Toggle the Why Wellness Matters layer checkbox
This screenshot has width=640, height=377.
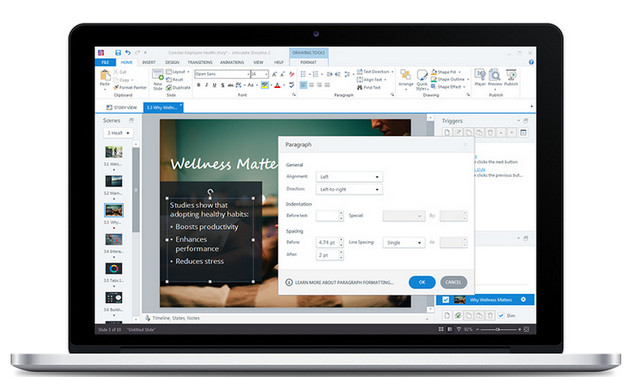pos(446,299)
